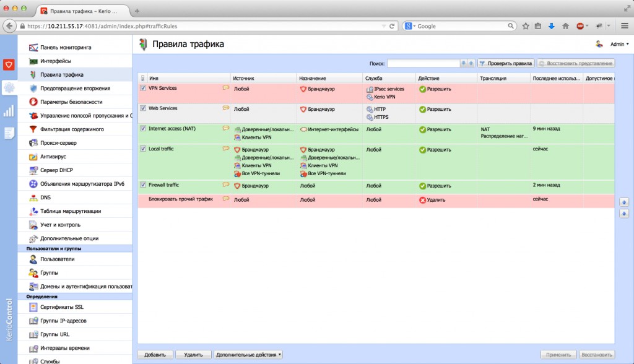Click the comment icon on Local traffic rule
Image resolution: width=634 pixels, height=364 pixels.
(226, 149)
